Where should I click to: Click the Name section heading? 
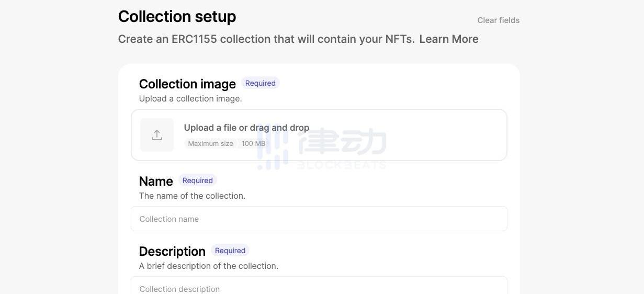tap(156, 182)
